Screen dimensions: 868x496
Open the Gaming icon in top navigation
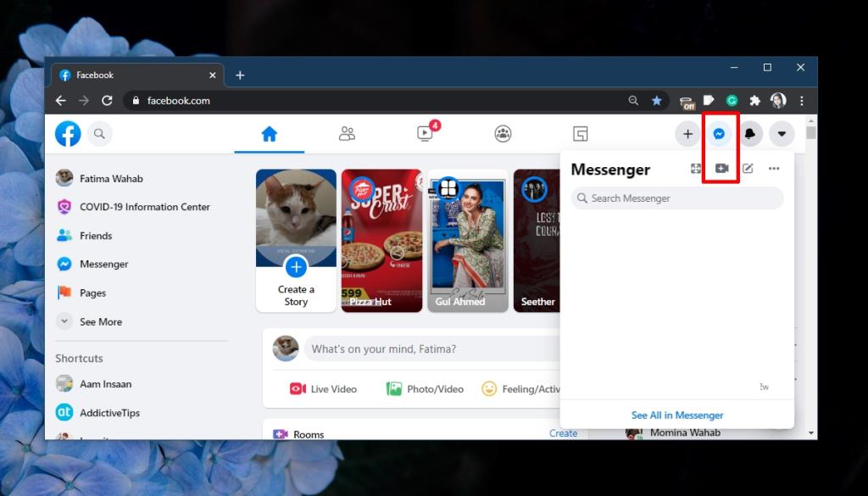(581, 133)
